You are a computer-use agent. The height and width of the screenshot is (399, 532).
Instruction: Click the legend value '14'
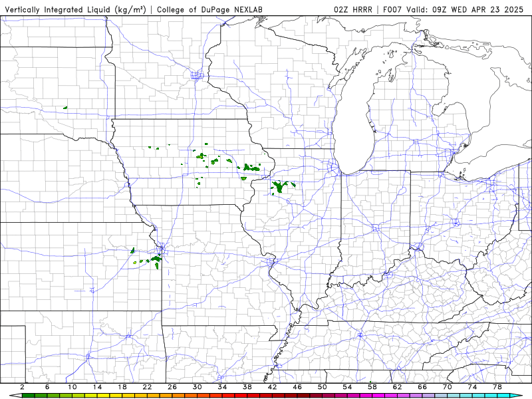pos(97,387)
